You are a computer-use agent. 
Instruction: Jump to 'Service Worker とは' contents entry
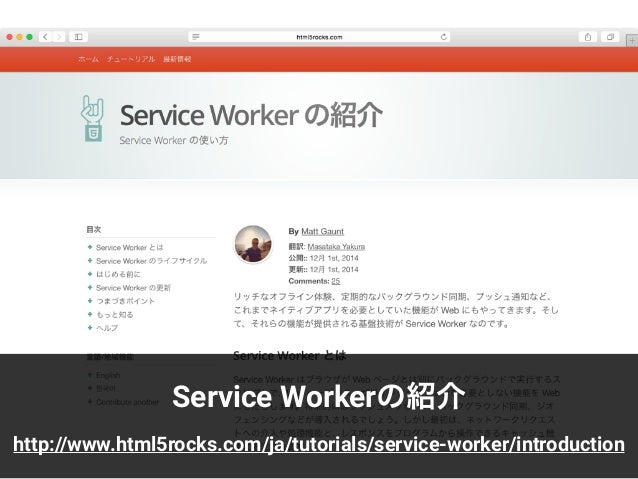tap(129, 247)
